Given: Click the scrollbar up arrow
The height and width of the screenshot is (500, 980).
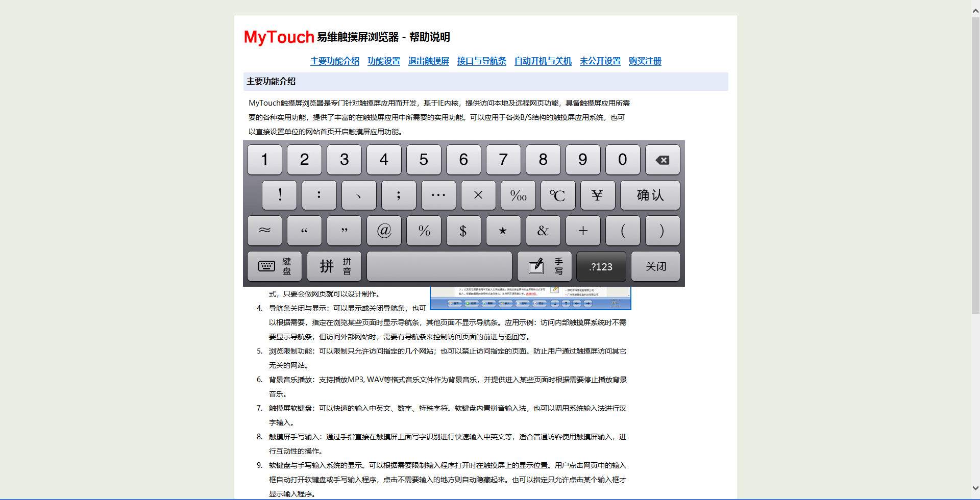Looking at the screenshot, I should [x=975, y=10].
